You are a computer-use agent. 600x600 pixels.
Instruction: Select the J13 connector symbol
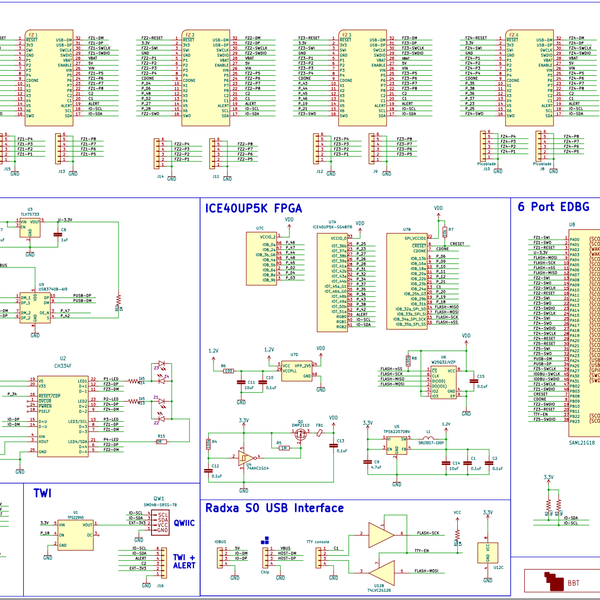(x=58, y=148)
